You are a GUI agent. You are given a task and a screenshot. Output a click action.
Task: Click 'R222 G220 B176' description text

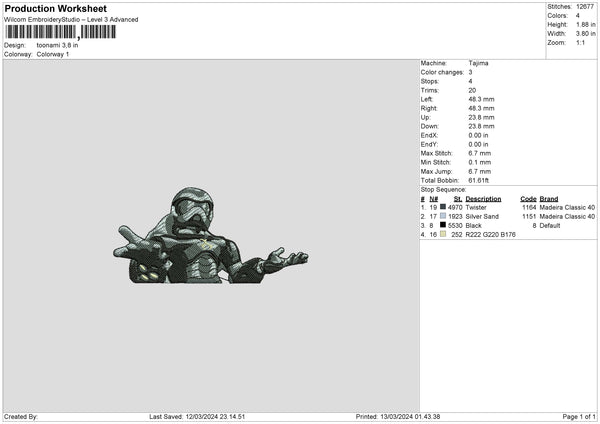(491, 235)
